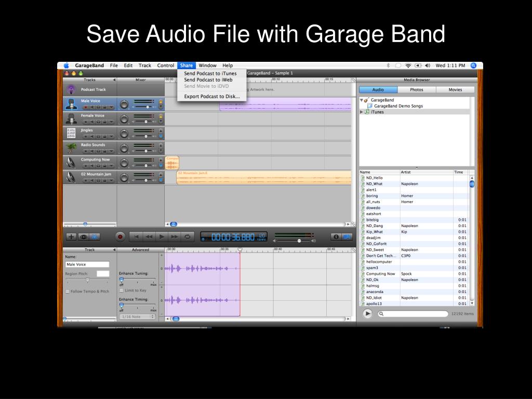Show automation for Female Voice track

click(x=111, y=122)
